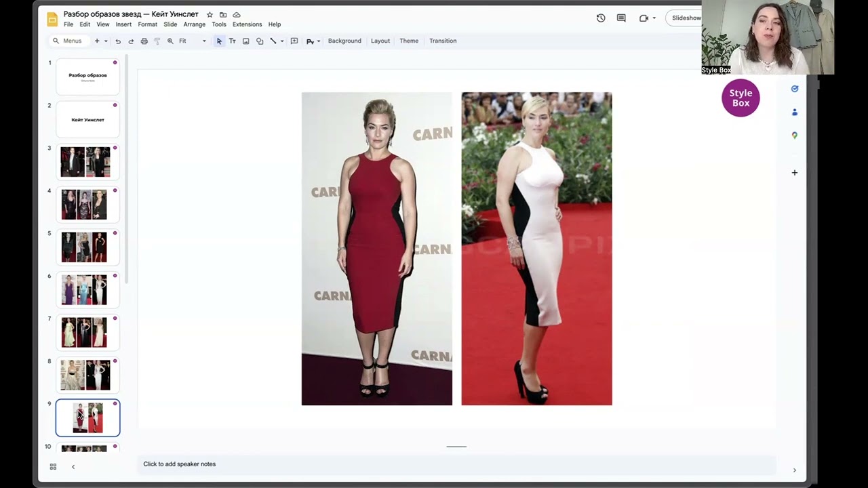
Task: Click the new slide plus button
Action: coord(97,41)
